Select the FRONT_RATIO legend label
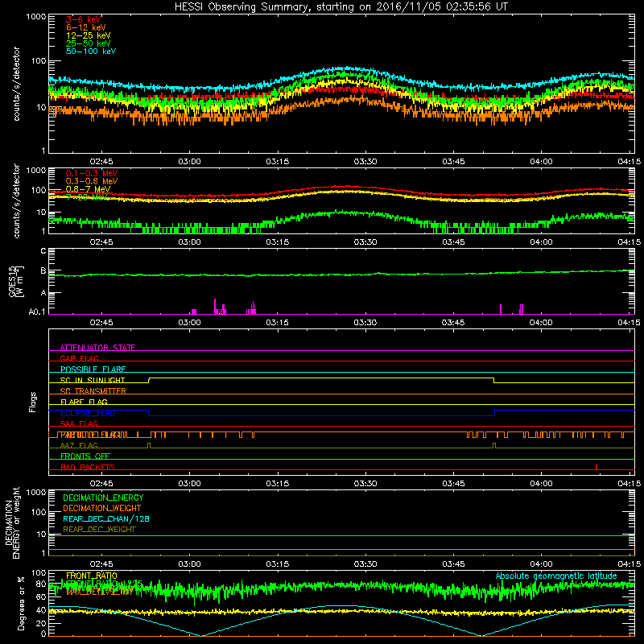 (x=92, y=576)
